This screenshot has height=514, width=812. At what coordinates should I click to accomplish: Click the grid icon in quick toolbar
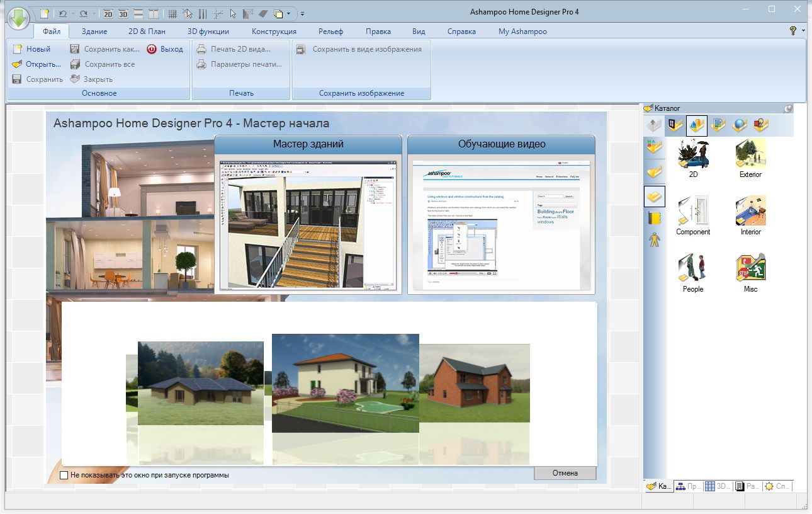click(172, 13)
